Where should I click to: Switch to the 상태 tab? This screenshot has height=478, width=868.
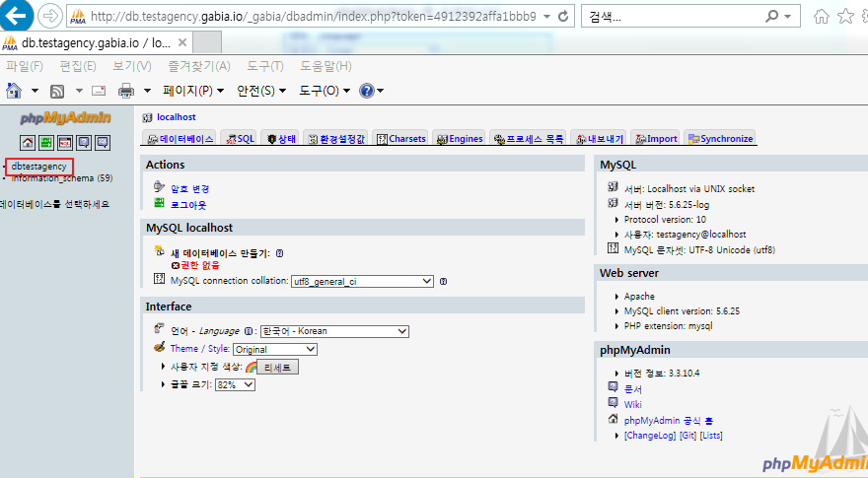[282, 138]
